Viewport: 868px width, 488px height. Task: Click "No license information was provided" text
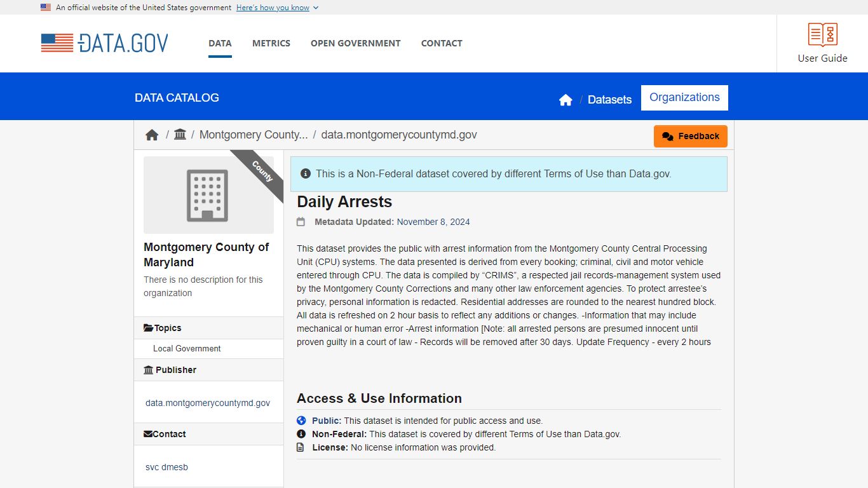[423, 447]
